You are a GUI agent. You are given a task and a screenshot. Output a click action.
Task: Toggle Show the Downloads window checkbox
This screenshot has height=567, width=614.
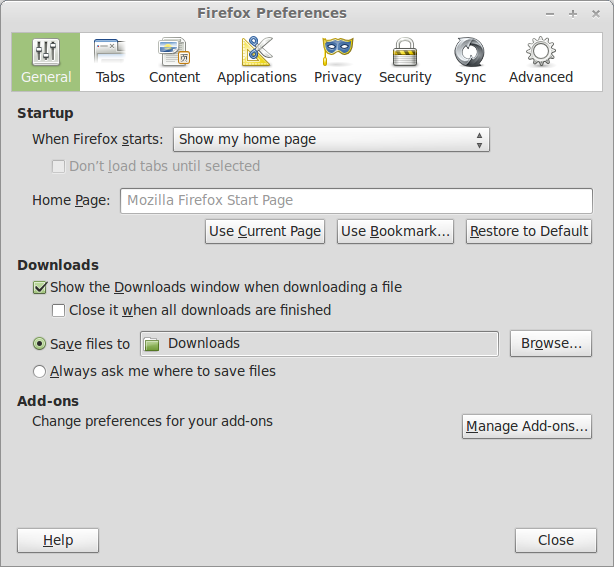tap(40, 287)
